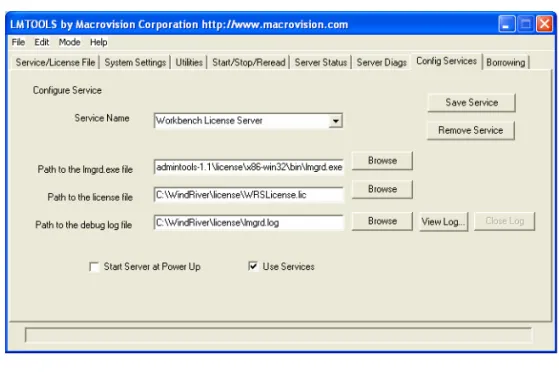Click the View Log button
This screenshot has height=372, width=559.
pos(443,221)
